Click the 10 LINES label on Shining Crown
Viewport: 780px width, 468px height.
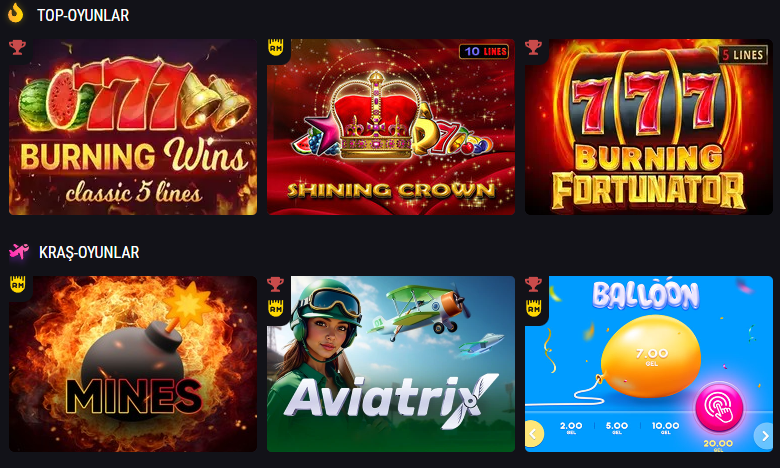tap(484, 51)
